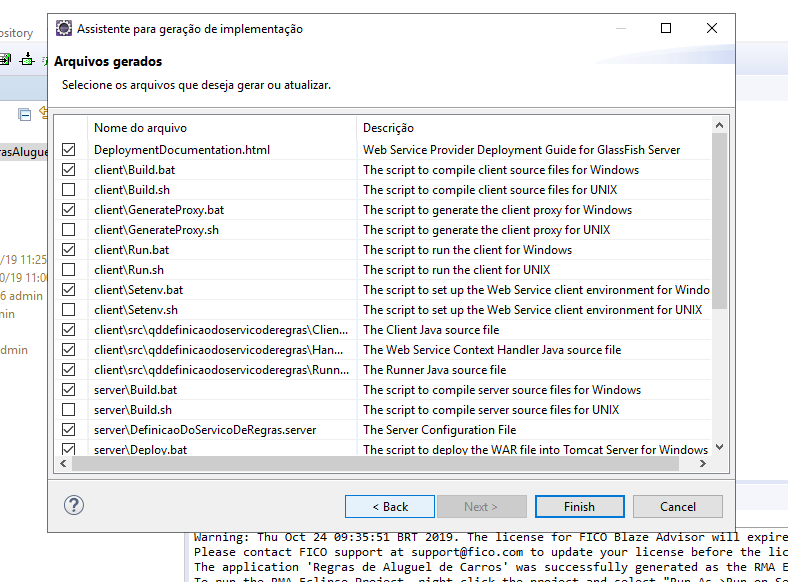Select the client\Build.bat file name
The height and width of the screenshot is (582, 788).
pyautogui.click(x=135, y=170)
